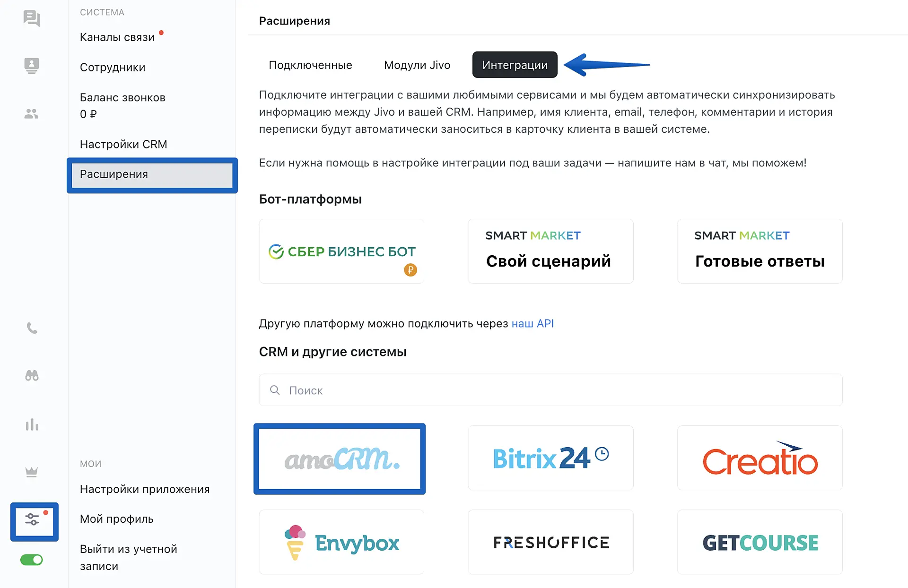Open the team members icon

(x=32, y=113)
